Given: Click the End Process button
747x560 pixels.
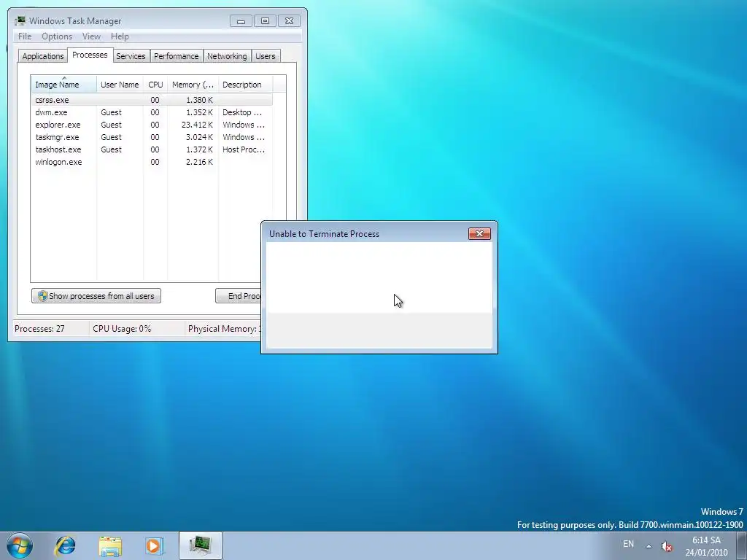Looking at the screenshot, I should click(239, 296).
